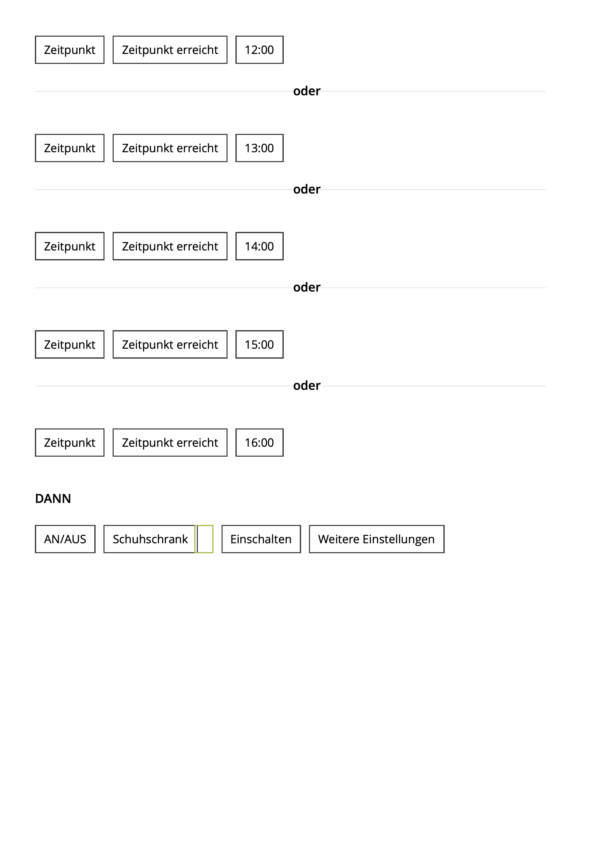
Task: Click the green-outlined box after Schuhschrank
Action: [x=205, y=539]
